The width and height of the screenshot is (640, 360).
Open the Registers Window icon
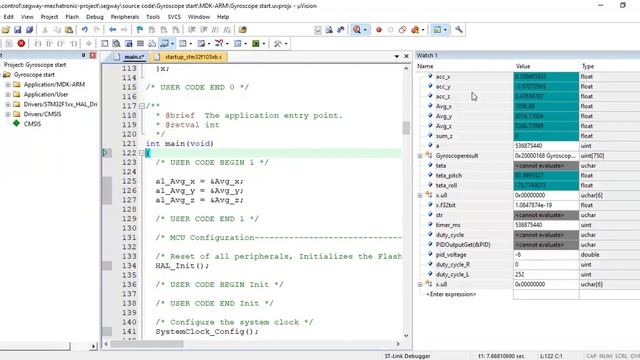(140, 43)
